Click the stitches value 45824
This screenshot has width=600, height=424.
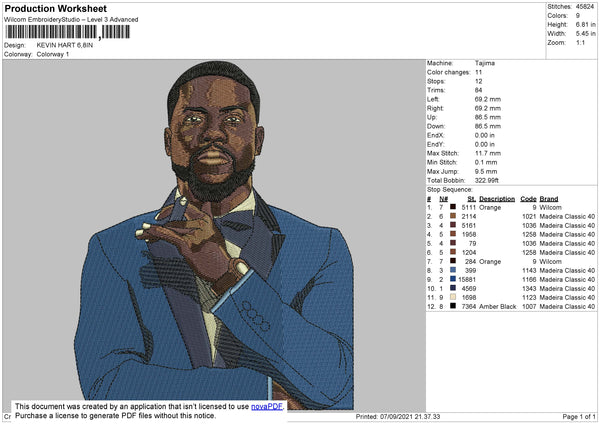(585, 7)
